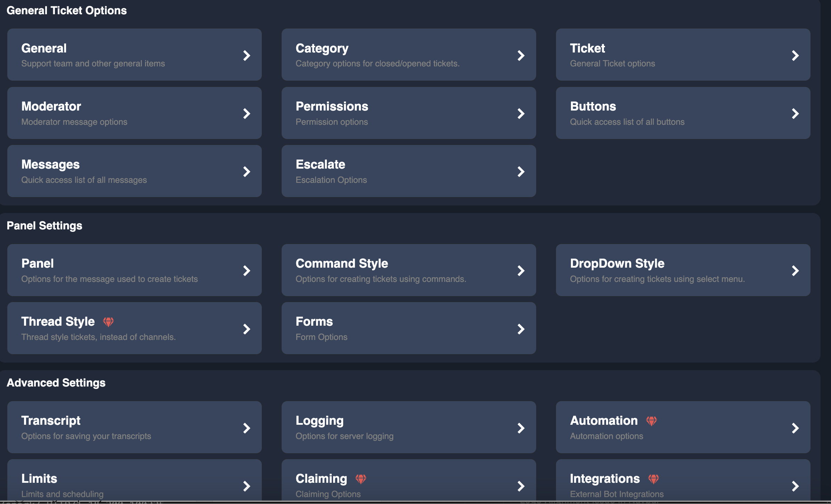The image size is (831, 504).
Task: Click the diamond icon next to Claiming
Action: (362, 478)
